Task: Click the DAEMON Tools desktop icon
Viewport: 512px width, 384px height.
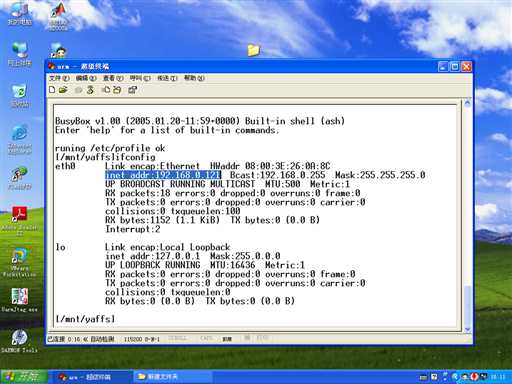Action: [x=20, y=341]
